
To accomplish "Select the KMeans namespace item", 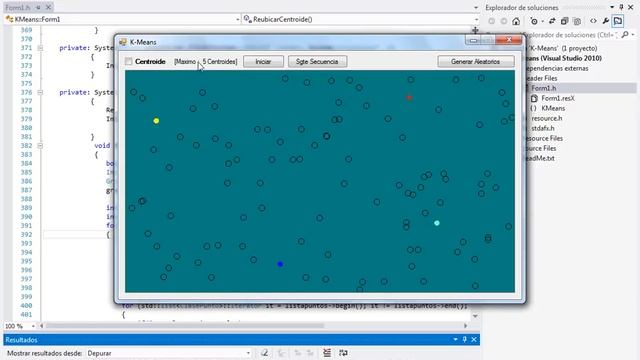I will click(553, 108).
